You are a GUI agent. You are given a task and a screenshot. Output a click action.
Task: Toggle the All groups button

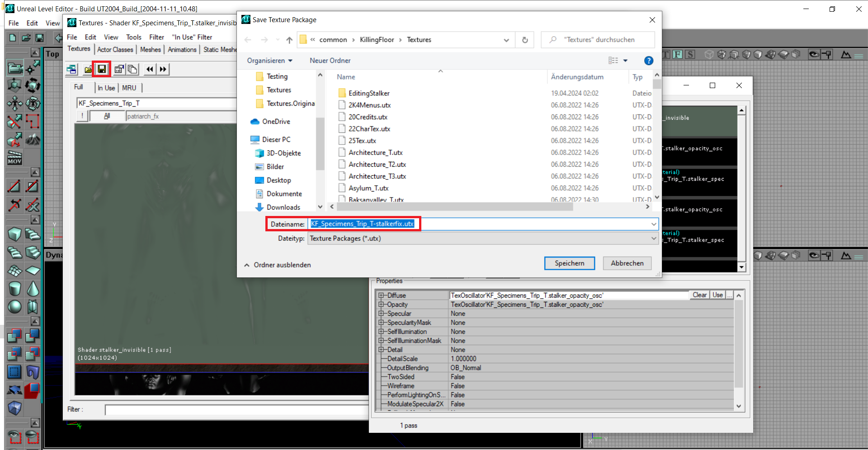107,116
